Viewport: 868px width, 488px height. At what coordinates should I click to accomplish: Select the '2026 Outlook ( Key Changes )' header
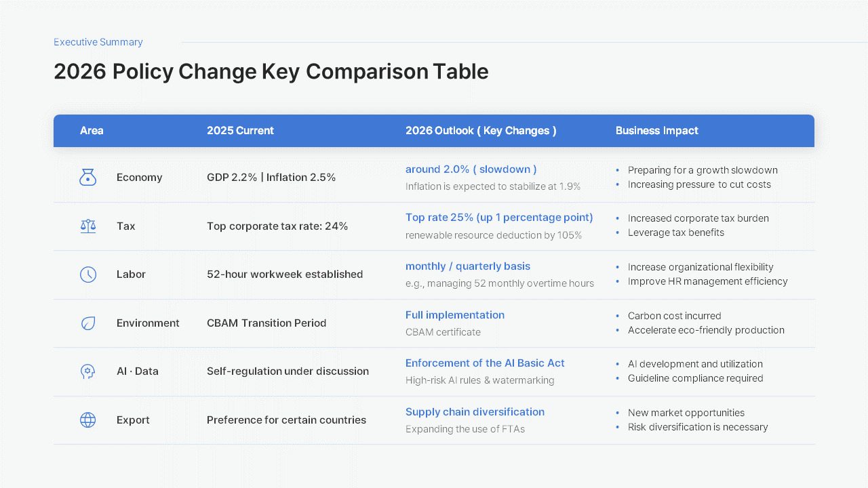(x=481, y=130)
